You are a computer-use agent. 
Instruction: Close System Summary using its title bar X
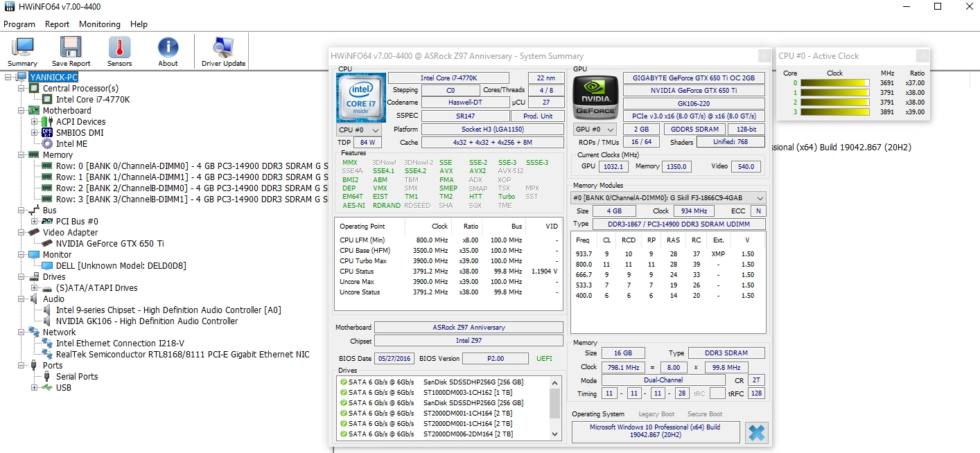(764, 56)
